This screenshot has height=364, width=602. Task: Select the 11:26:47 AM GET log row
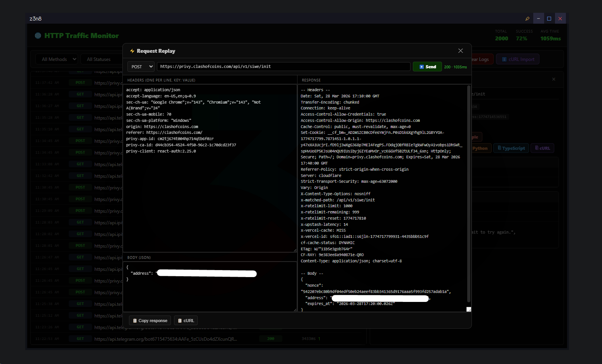point(77,257)
